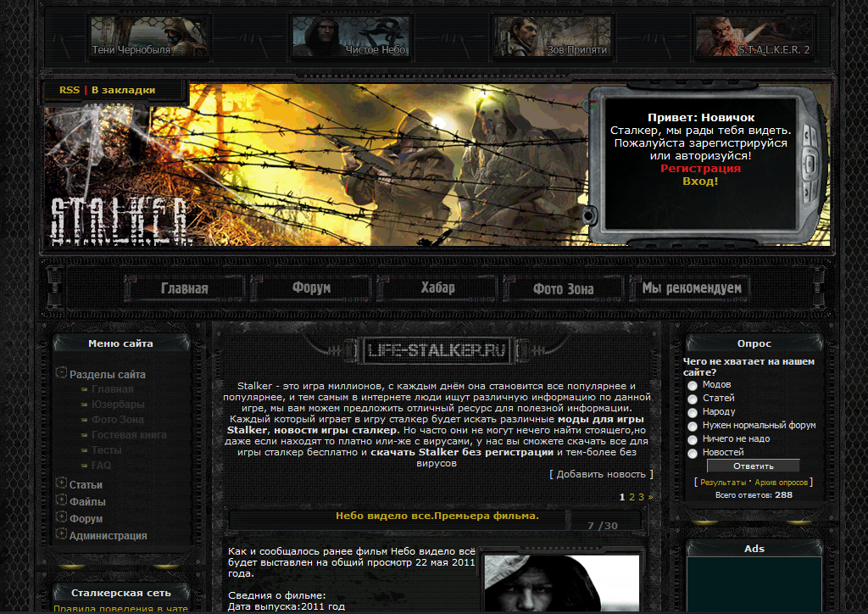The width and height of the screenshot is (868, 614).
Task: Click the red Регистрация link
Action: [700, 168]
